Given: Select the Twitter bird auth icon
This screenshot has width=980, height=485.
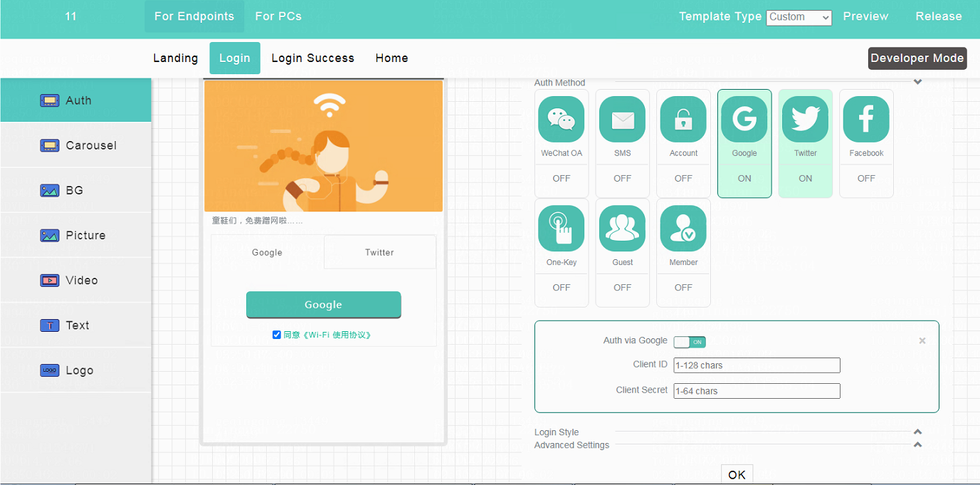Looking at the screenshot, I should pyautogui.click(x=806, y=120).
